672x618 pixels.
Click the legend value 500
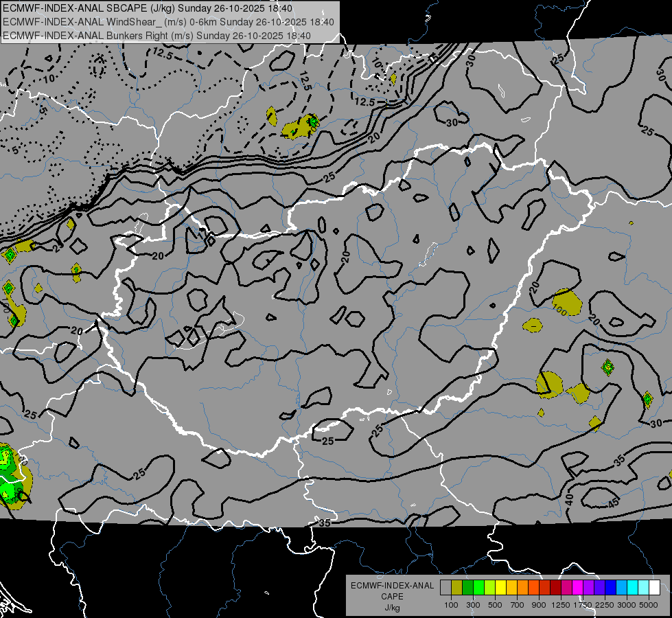point(495,605)
